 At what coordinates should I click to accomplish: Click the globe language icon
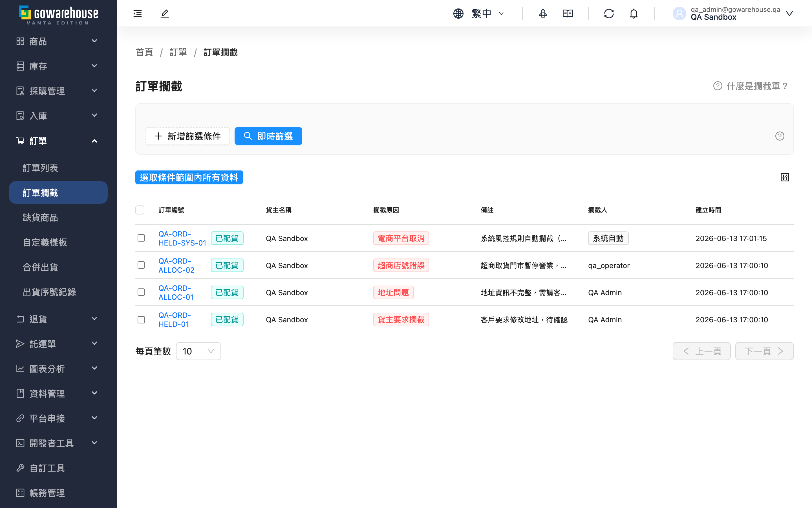point(458,14)
